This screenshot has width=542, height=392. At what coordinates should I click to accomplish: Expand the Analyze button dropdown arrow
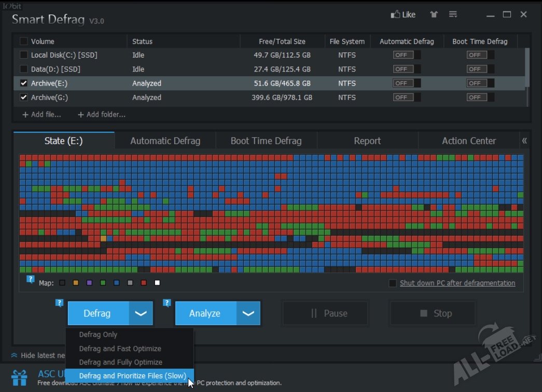click(x=248, y=313)
